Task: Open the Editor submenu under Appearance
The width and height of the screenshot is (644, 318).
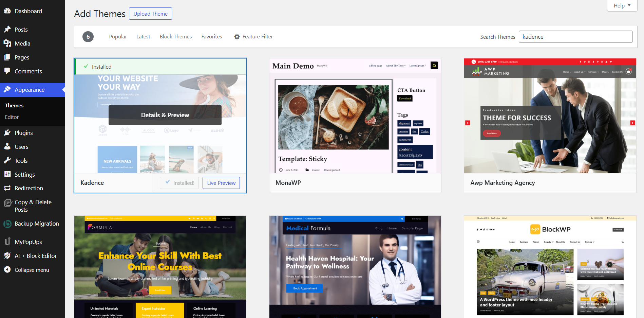Action: coord(12,117)
